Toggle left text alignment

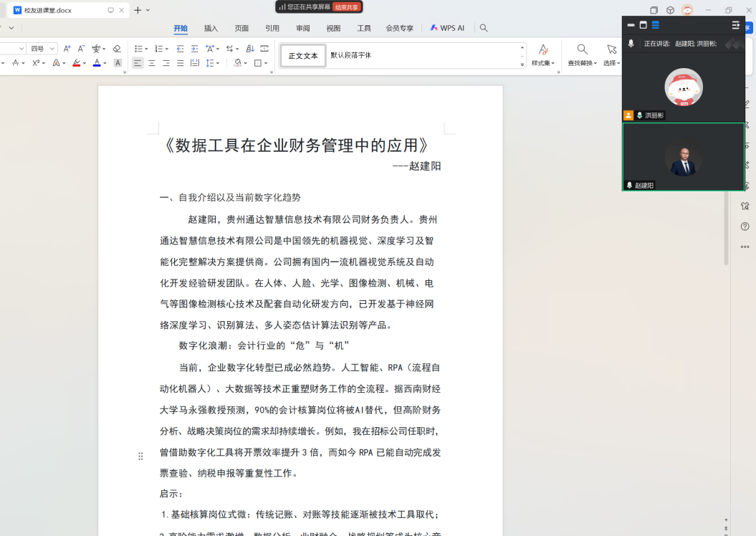138,63
